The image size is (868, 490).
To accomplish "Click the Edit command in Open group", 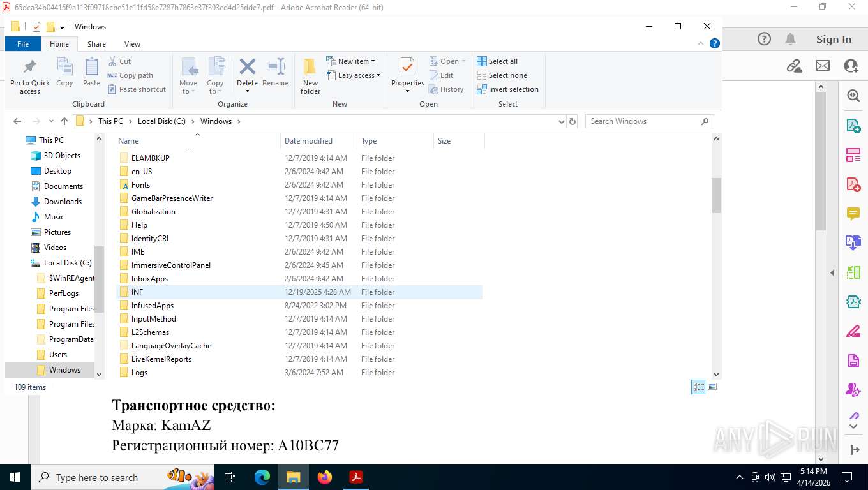I will [441, 75].
